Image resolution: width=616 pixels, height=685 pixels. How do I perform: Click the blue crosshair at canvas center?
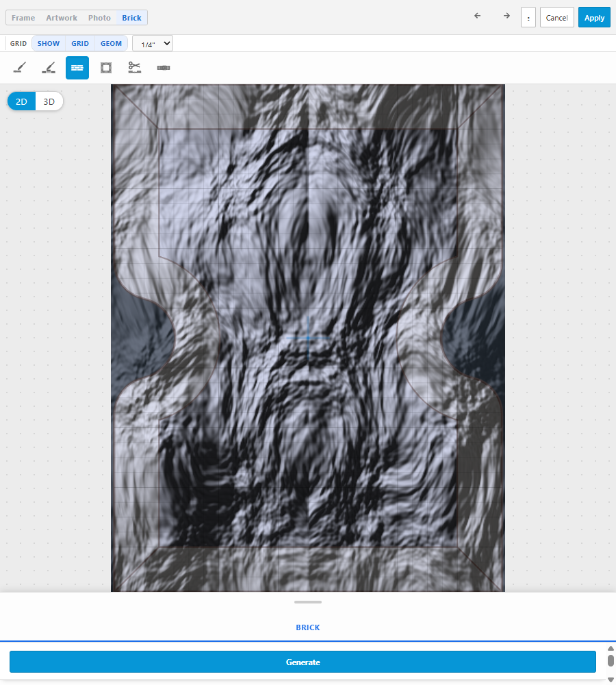point(308,338)
